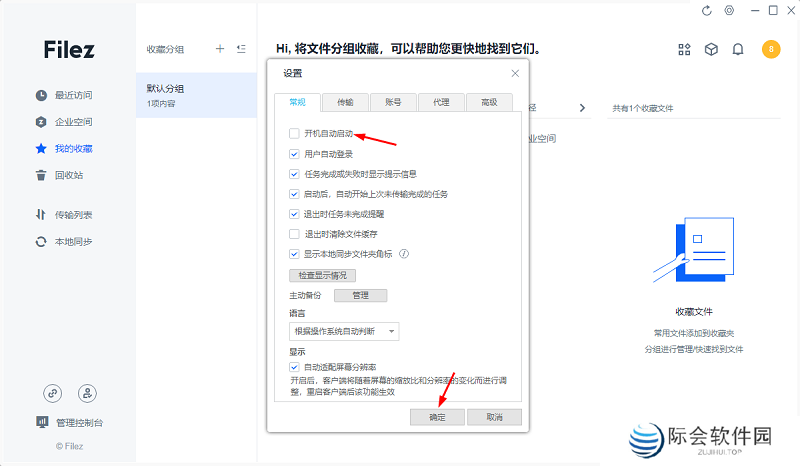Click the list sort icon beside 收藏分组
800x466 pixels.
241,48
